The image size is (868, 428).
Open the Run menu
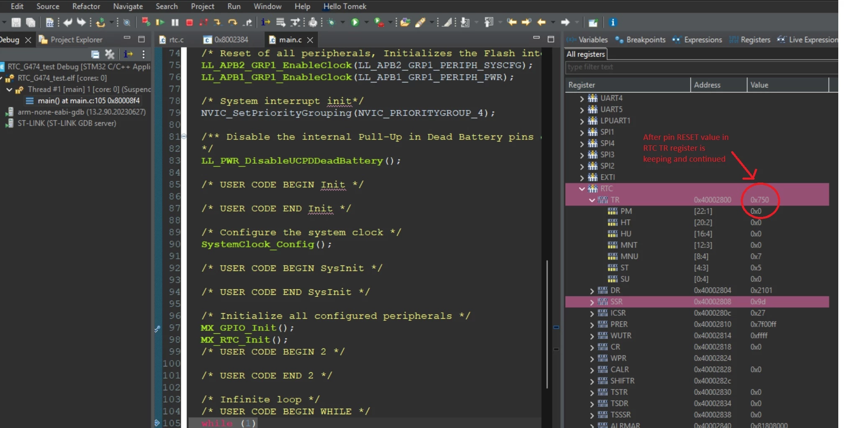[x=234, y=6]
